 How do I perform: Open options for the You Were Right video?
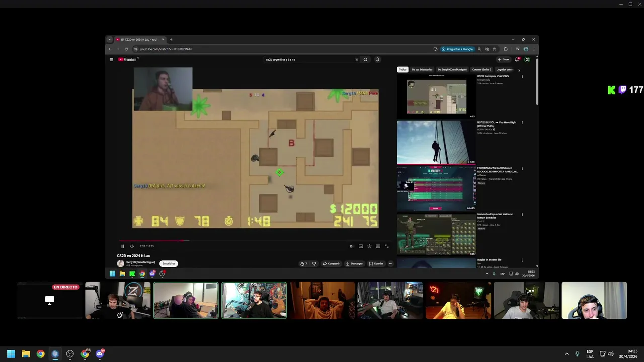tap(522, 123)
